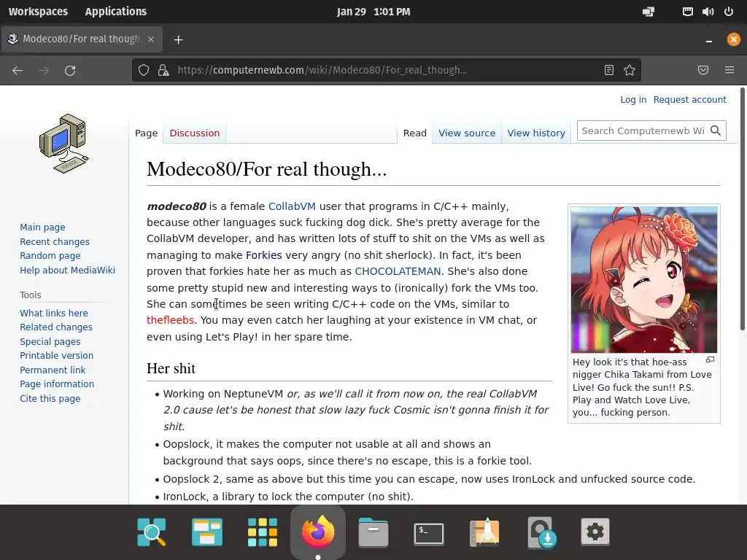This screenshot has width=747, height=560.
Task: Click the site security padlock icon
Action: 163,71
